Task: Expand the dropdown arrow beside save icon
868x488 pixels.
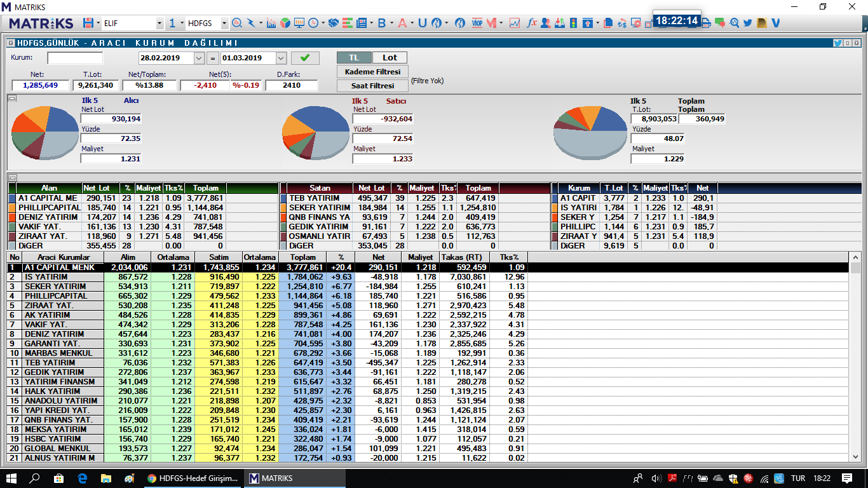Action: coord(97,24)
